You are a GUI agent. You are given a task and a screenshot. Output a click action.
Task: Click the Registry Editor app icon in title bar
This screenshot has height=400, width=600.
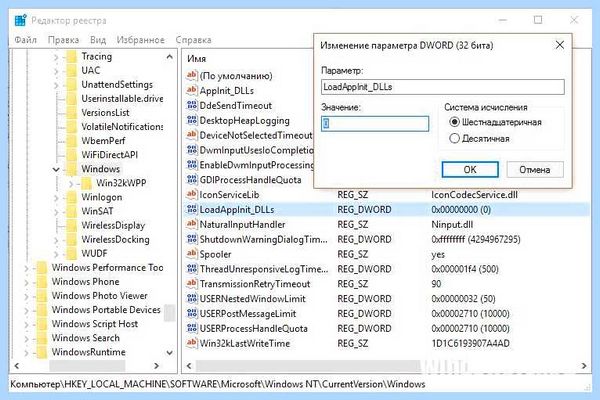click(x=20, y=20)
